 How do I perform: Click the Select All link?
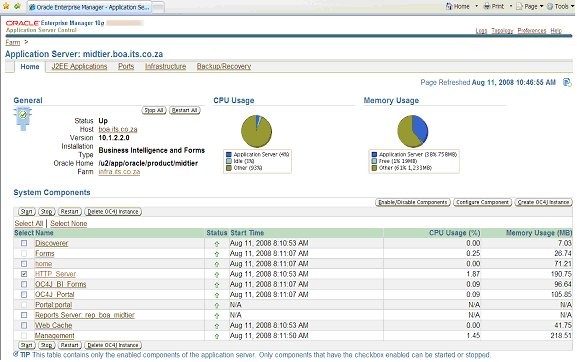[29, 224]
